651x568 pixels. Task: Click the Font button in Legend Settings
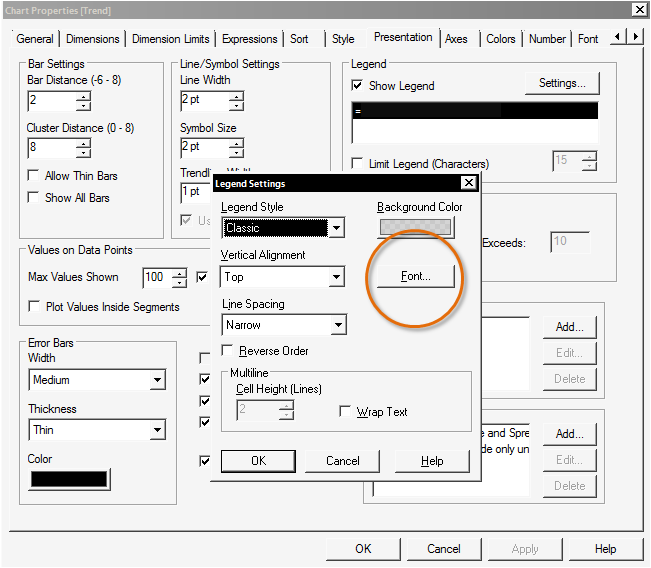pos(415,277)
